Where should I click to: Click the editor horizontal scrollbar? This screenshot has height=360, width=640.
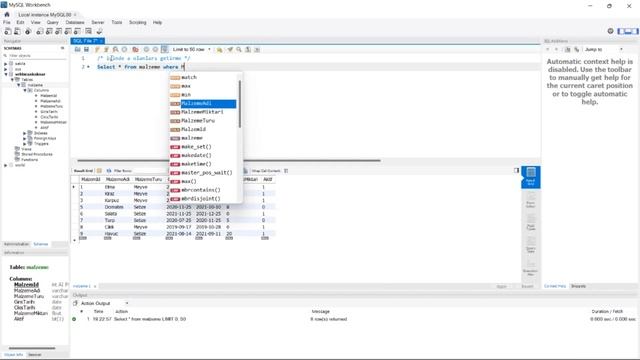(229, 160)
